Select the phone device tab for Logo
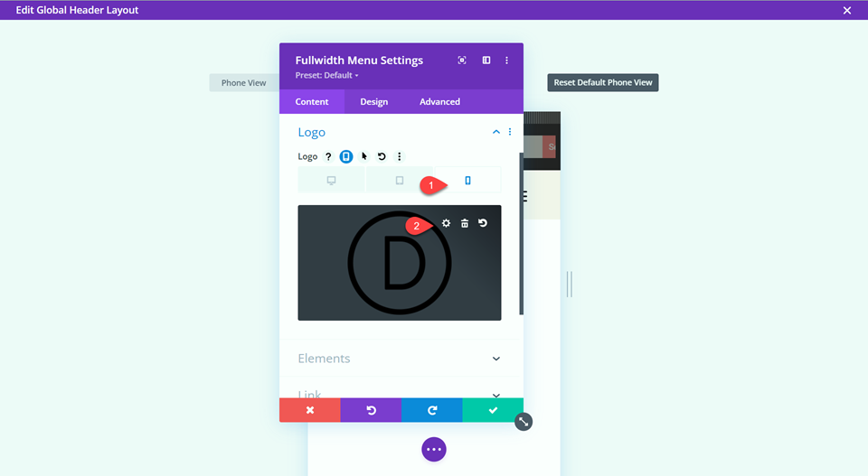This screenshot has width=868, height=476. click(x=467, y=181)
